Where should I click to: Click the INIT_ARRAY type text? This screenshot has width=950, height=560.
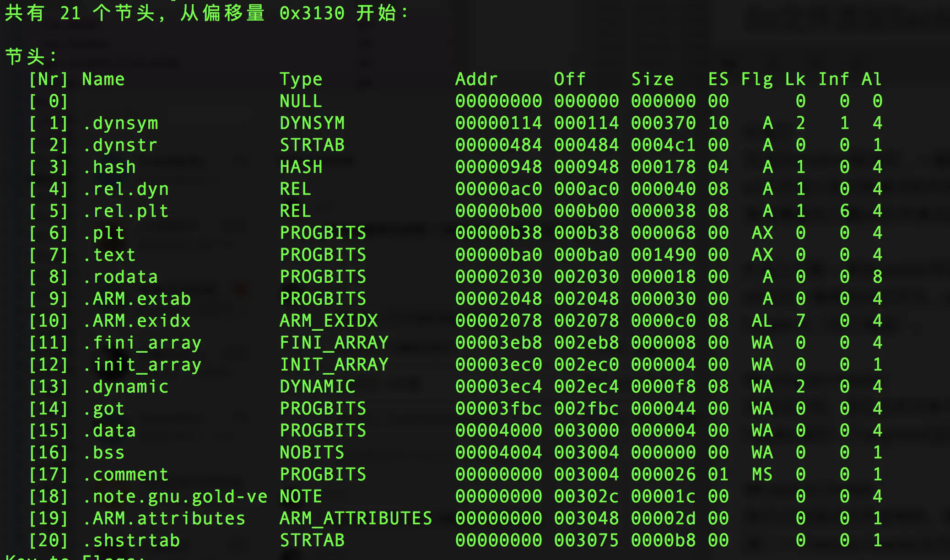[334, 365]
